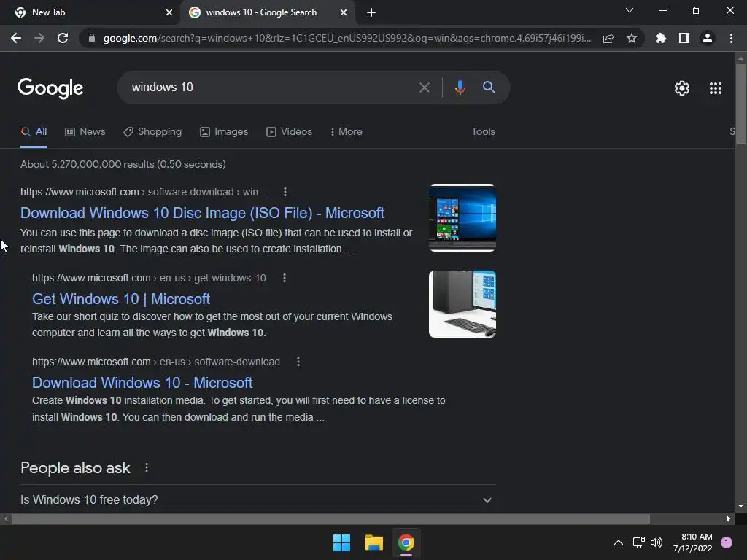This screenshot has width=747, height=560.
Task: Open Get Windows 10 | Microsoft link
Action: tap(121, 298)
